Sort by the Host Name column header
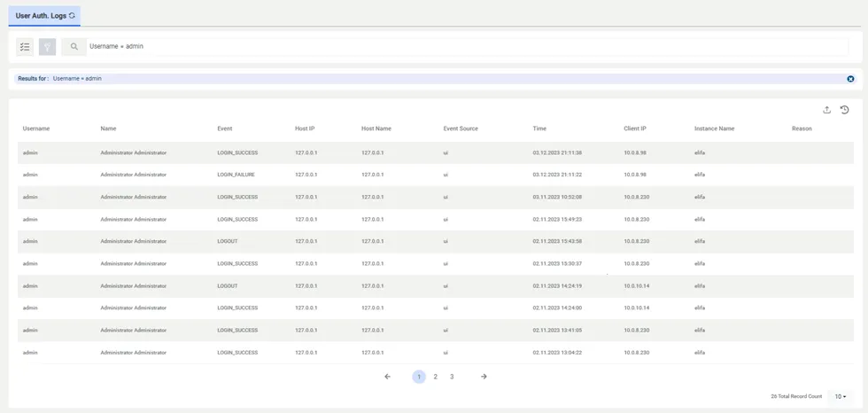The image size is (868, 413). pos(376,129)
